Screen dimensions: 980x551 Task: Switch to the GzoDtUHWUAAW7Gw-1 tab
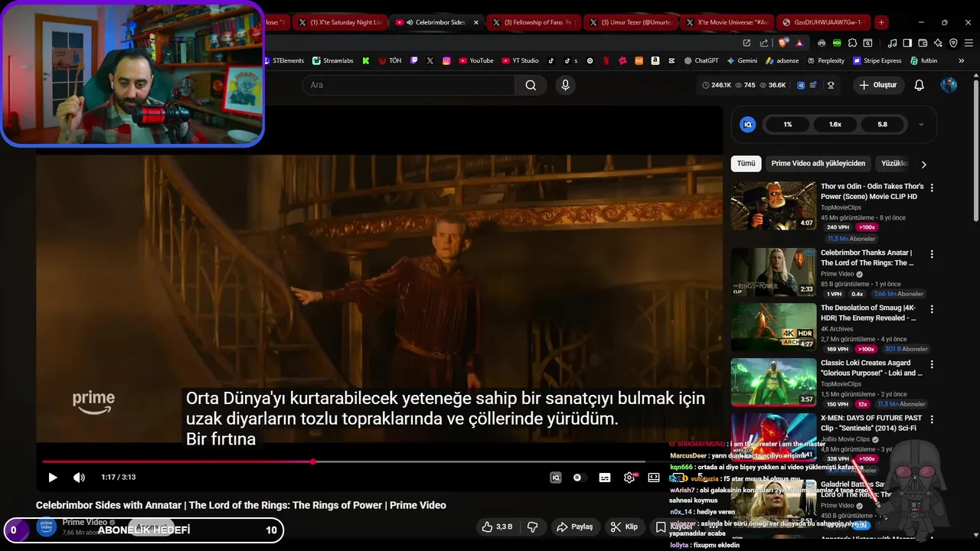(x=824, y=22)
